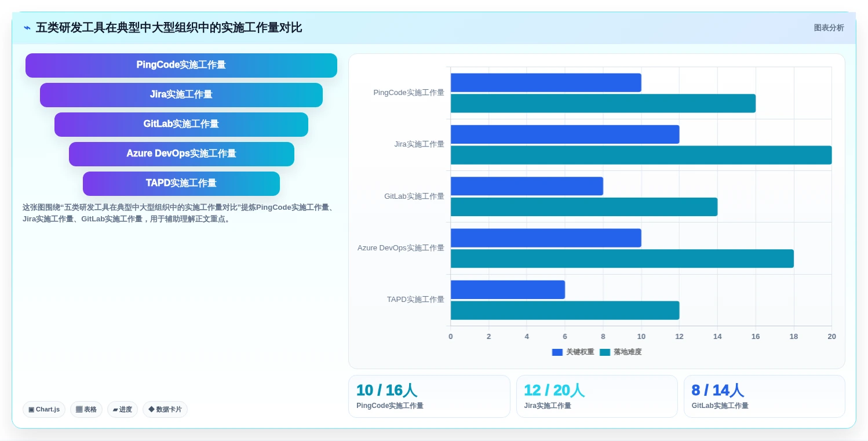Select the PingCode实施工作量 funnel bar
Screen dimensions: 868x441
181,65
